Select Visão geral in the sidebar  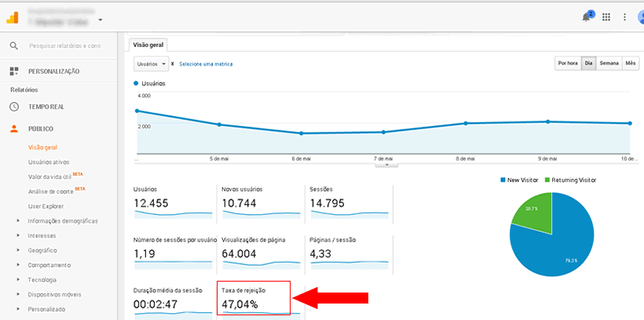[x=42, y=147]
